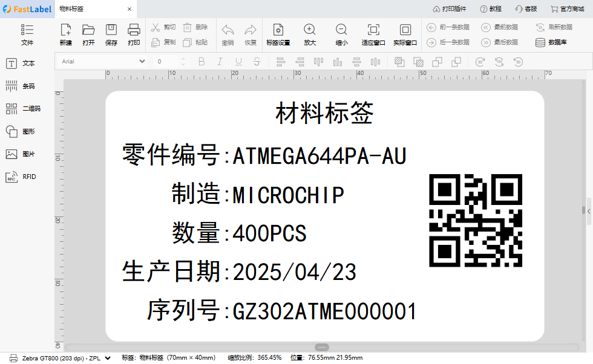This screenshot has width=593, height=364.
Task: Select the 条码 barcode tool
Action: [x=21, y=86]
